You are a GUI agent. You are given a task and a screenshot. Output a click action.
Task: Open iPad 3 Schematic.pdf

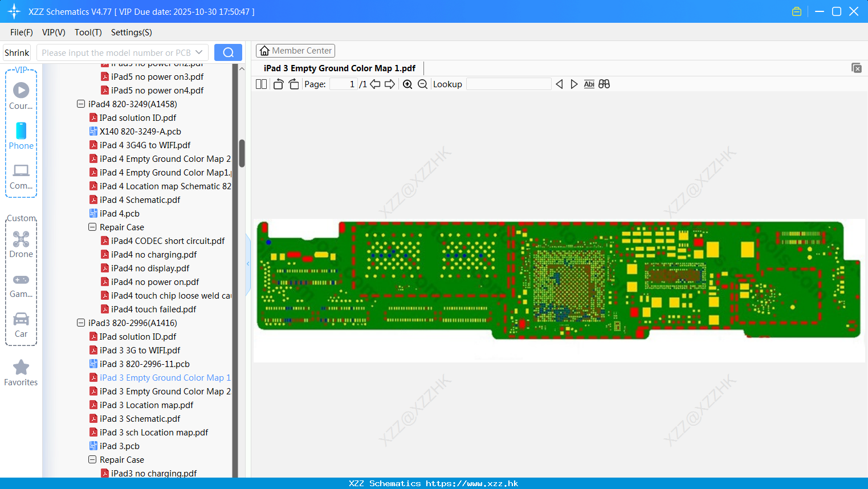tap(140, 419)
